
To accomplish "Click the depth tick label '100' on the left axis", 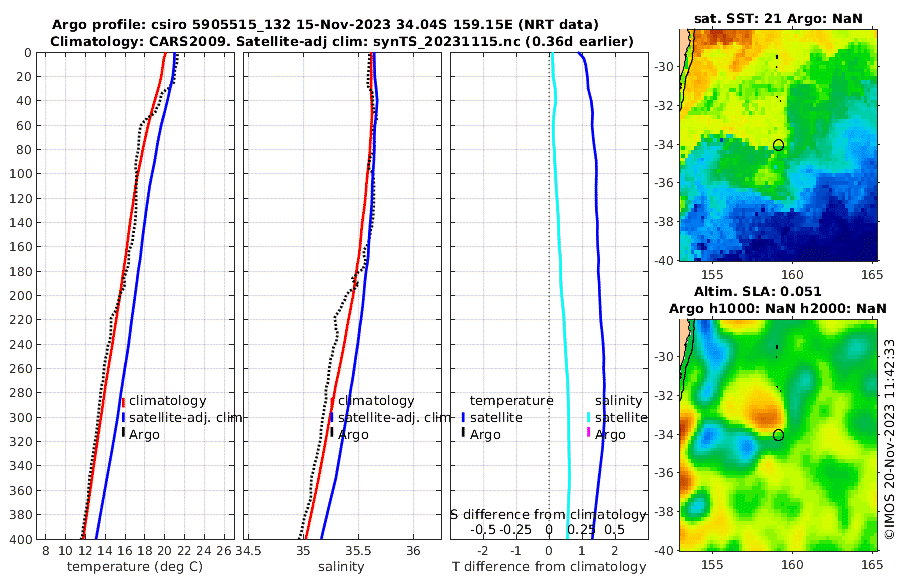I will point(20,173).
